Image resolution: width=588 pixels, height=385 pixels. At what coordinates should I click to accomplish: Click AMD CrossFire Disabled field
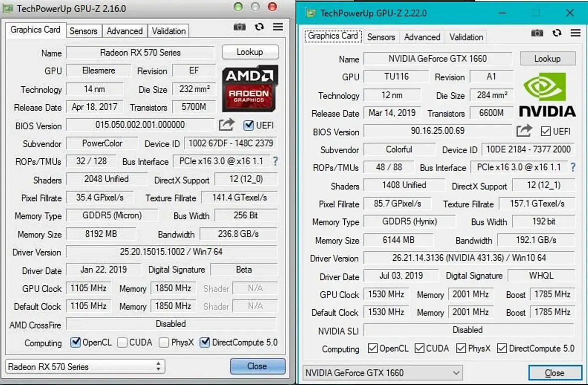(171, 324)
